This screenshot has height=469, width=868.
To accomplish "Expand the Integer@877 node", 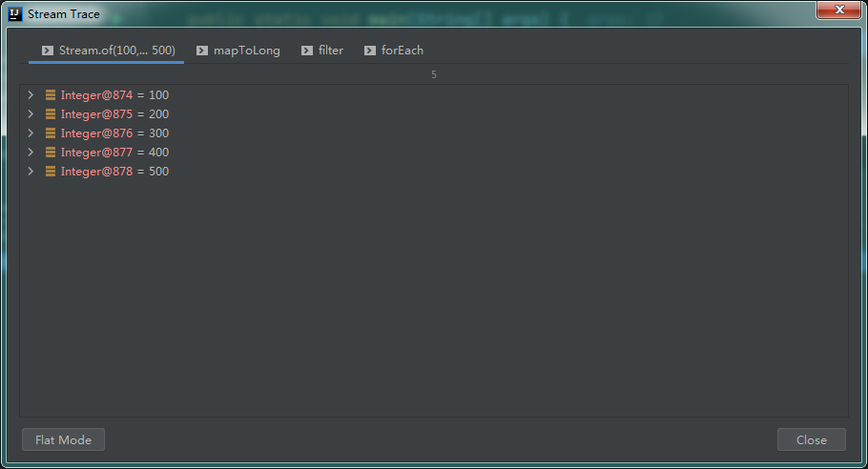I will point(31,153).
